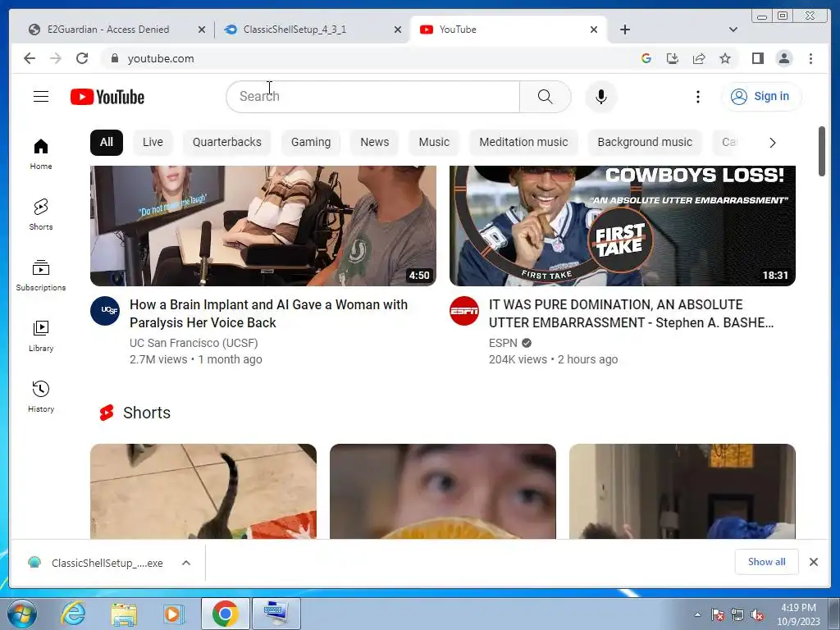840x630 pixels.
Task: Open cat Shorts thumbnail
Action: point(203,491)
